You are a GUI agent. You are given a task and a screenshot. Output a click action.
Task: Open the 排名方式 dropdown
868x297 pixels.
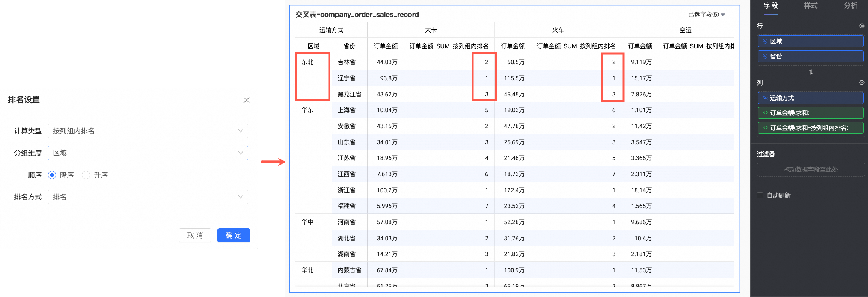[x=148, y=197]
